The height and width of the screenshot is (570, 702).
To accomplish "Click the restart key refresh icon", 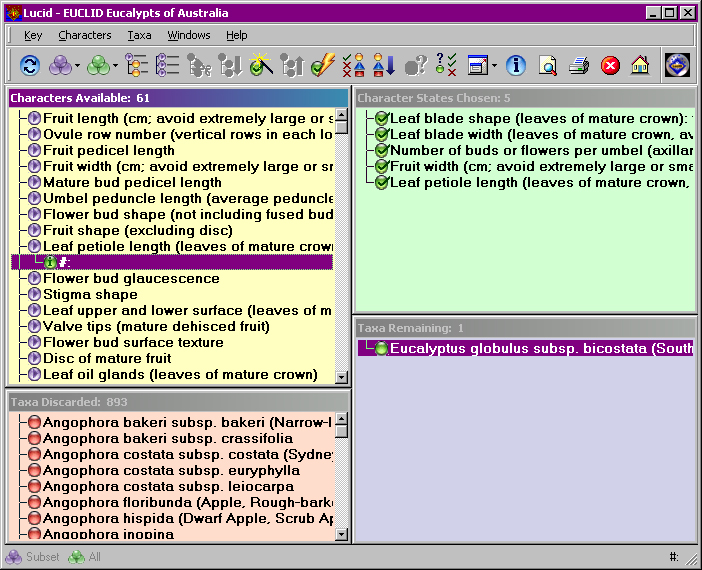I will tap(30, 66).
